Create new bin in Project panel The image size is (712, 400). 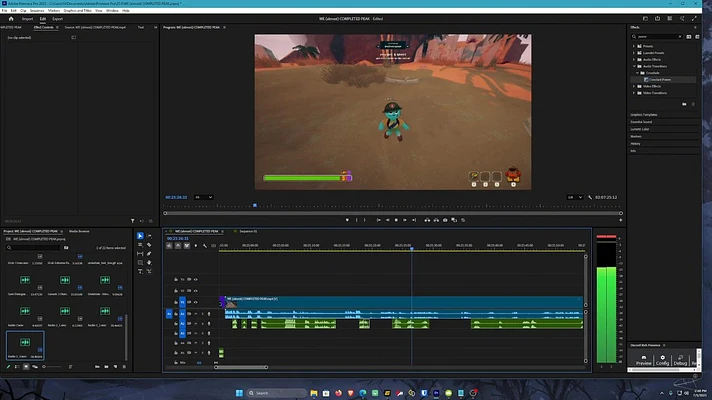[x=106, y=366]
